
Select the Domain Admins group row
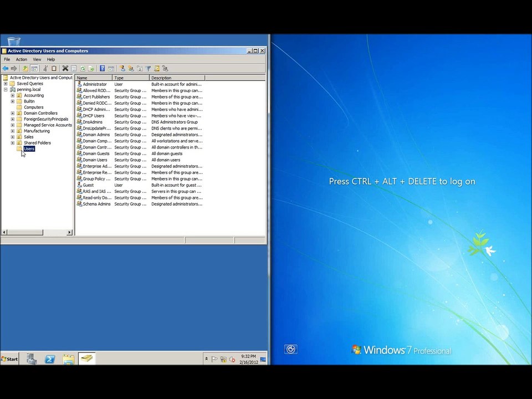click(140, 135)
